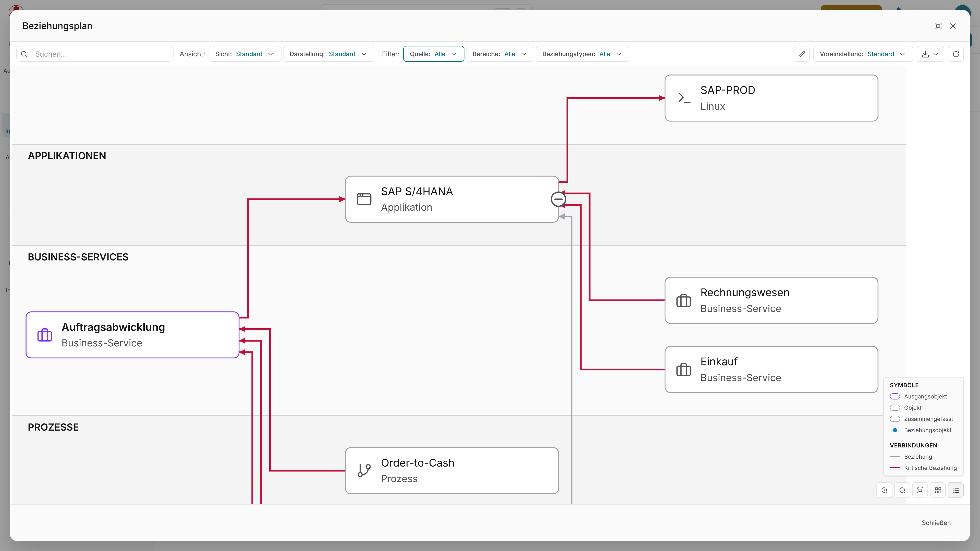Click the refresh icon in toolbar
Image resolution: width=980 pixels, height=551 pixels.
tap(956, 54)
